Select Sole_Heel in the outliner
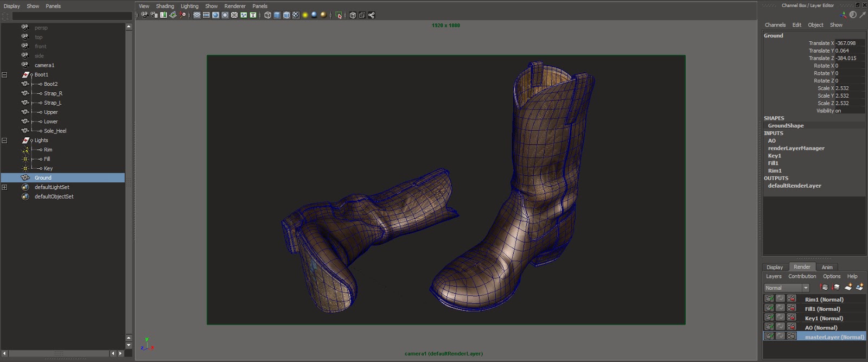 pos(55,131)
